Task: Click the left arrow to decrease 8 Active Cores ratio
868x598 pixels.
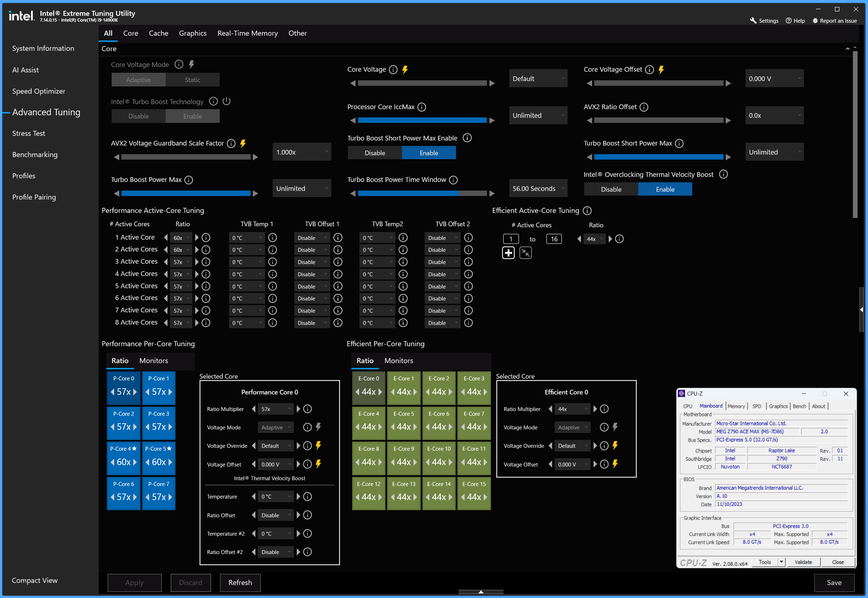Action: [x=166, y=323]
